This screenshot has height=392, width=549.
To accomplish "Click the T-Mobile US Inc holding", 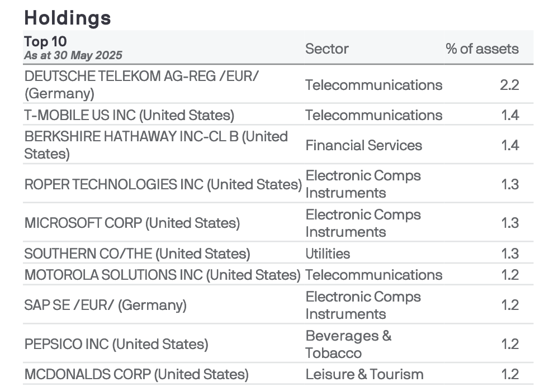I will [x=129, y=115].
